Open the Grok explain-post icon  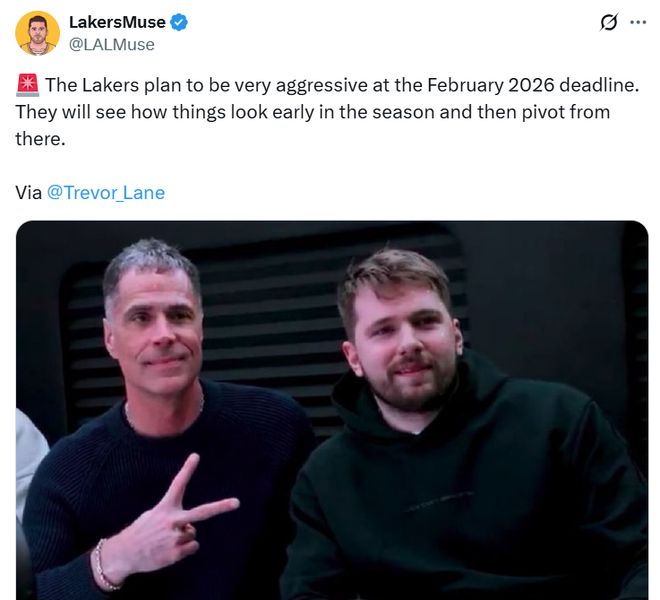pos(609,22)
